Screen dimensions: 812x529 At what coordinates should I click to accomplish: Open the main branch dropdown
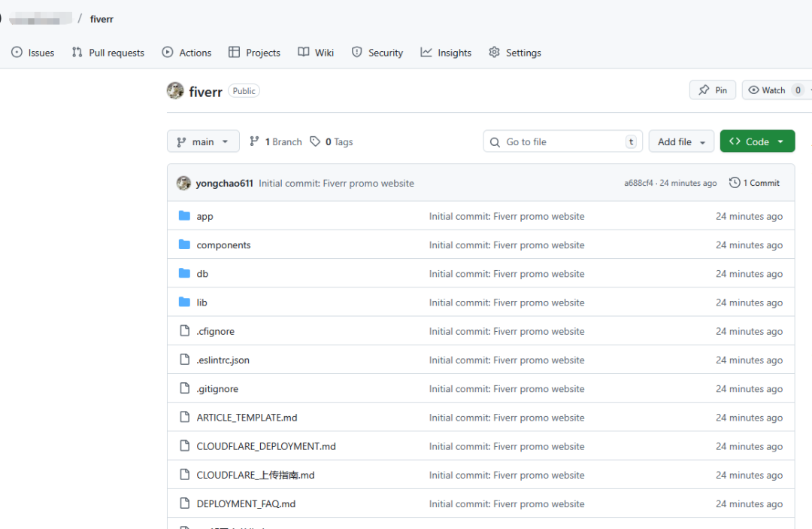click(x=203, y=141)
